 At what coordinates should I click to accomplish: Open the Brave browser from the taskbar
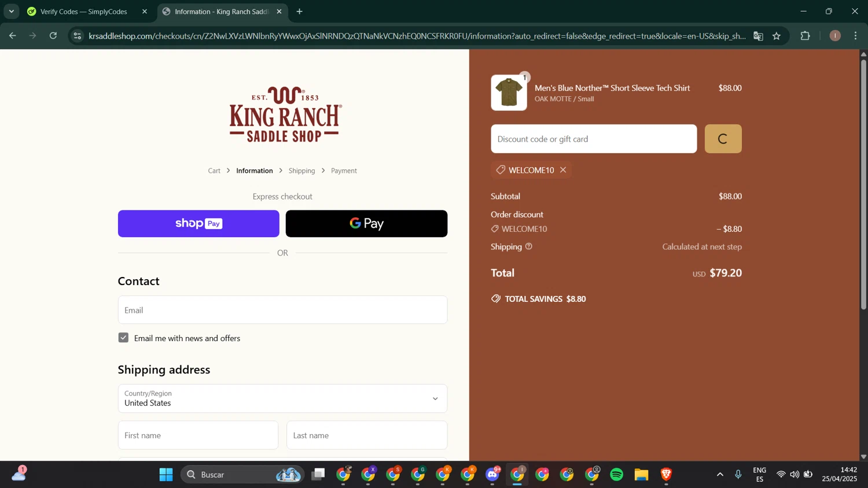[666, 475]
